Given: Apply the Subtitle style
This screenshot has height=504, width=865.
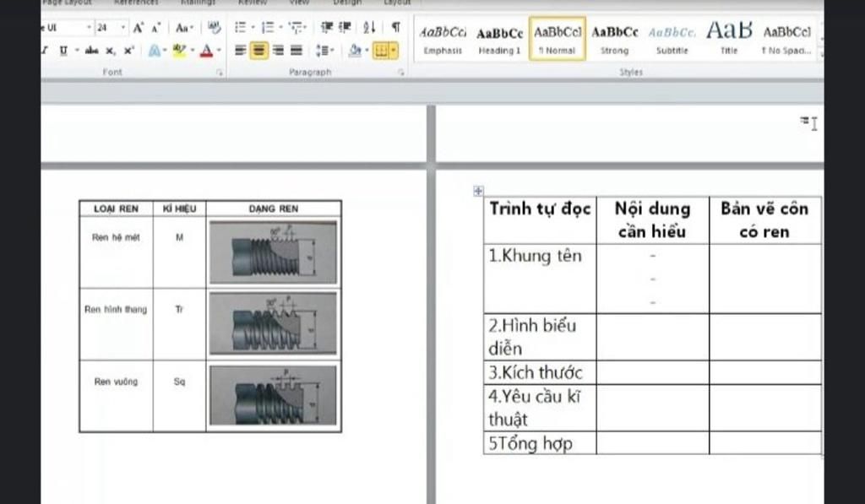Looking at the screenshot, I should click(x=672, y=39).
